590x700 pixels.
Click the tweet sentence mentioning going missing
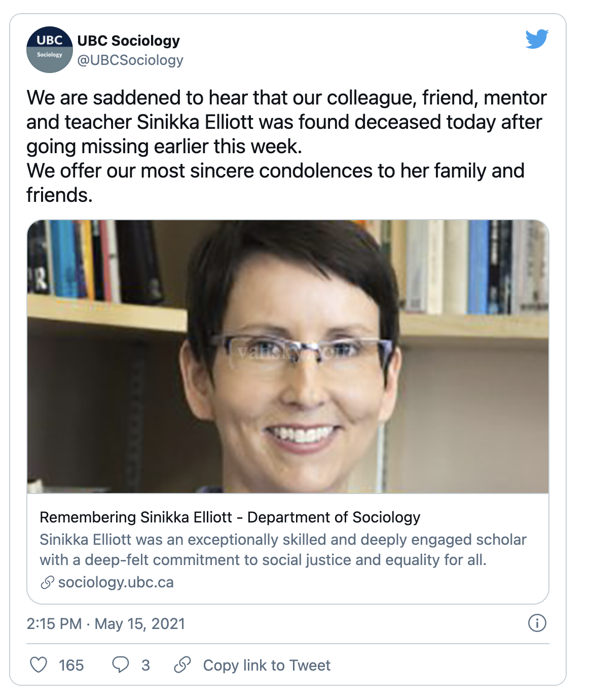tap(286, 122)
